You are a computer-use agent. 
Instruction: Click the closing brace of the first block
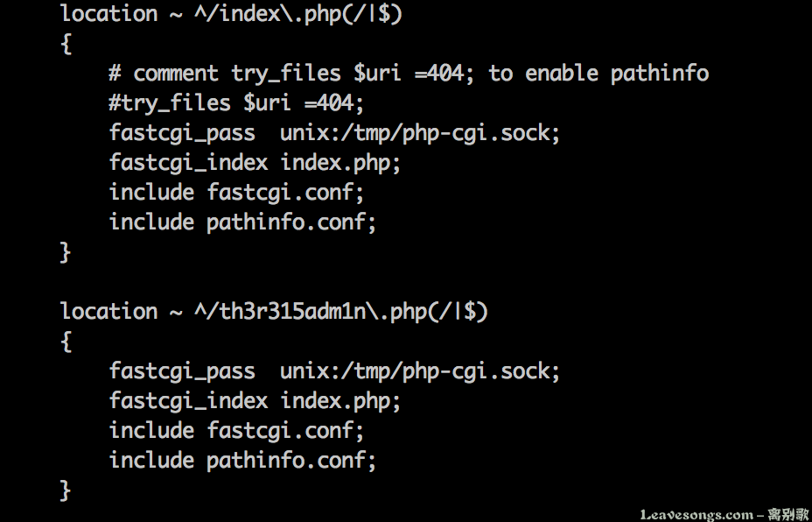pyautogui.click(x=66, y=252)
